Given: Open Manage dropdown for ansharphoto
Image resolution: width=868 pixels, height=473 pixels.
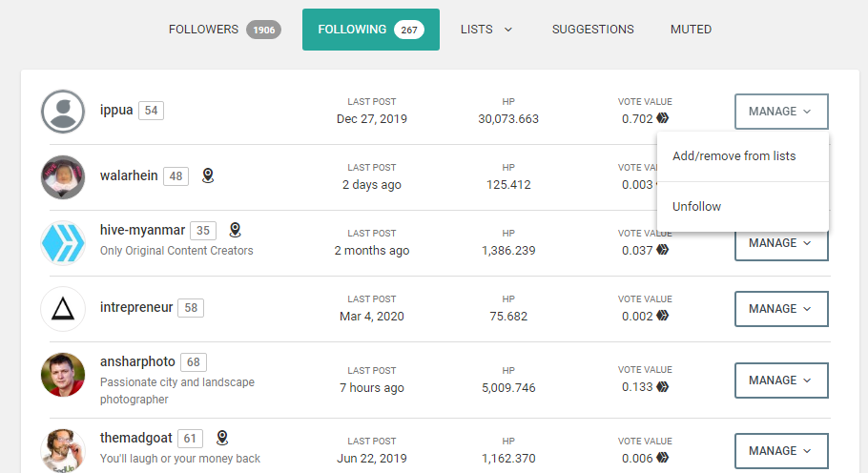Looking at the screenshot, I should [x=781, y=380].
